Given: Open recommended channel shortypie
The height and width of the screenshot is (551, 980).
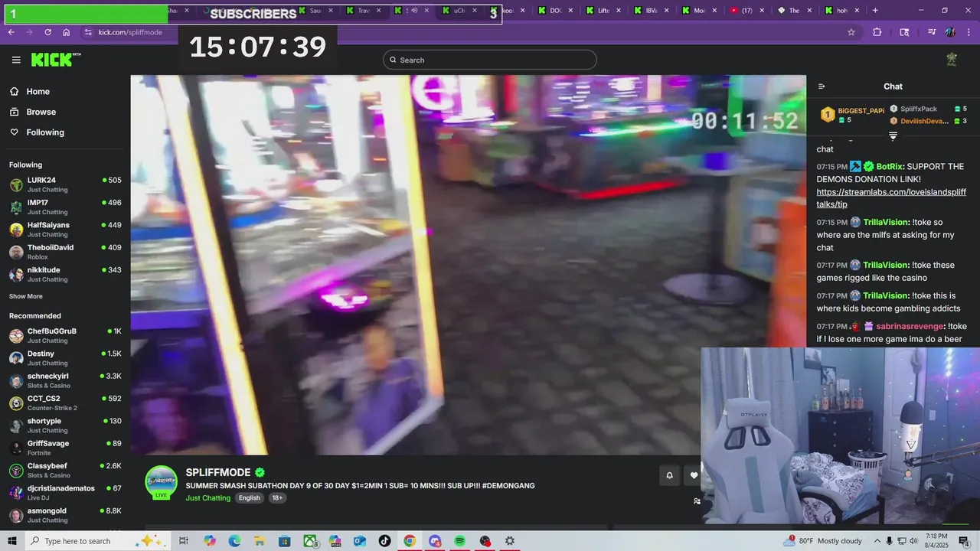Looking at the screenshot, I should click(65, 425).
